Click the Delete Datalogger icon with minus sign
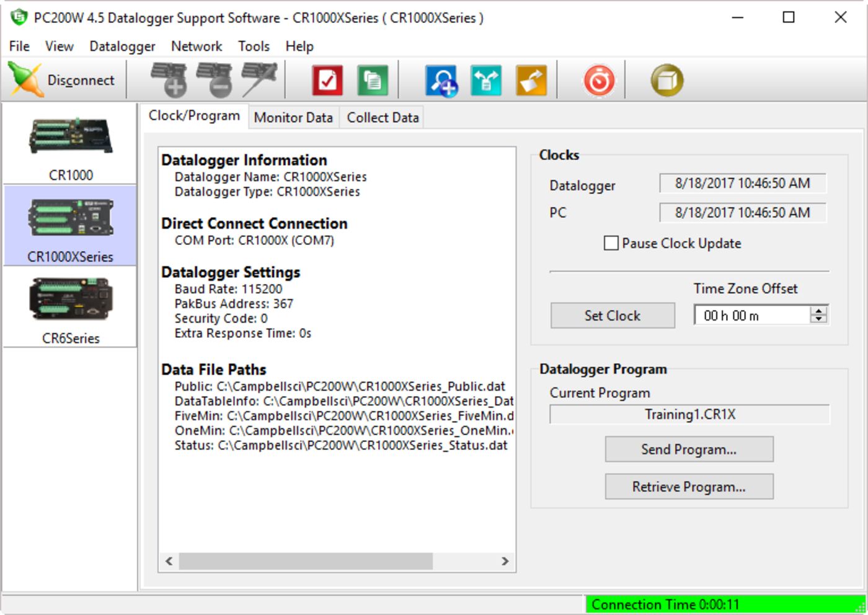Screen dimensions: 868x615 pyautogui.click(x=214, y=80)
